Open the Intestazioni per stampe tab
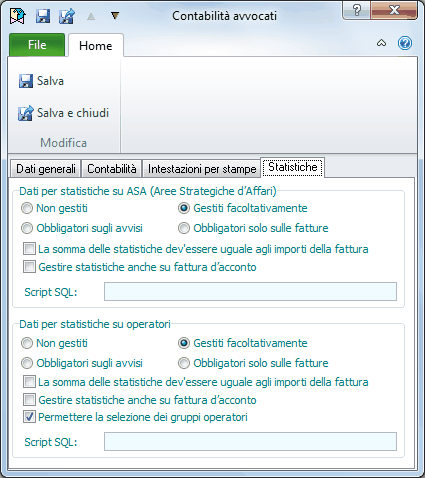Viewport: 425px width, 478px height. (x=202, y=169)
